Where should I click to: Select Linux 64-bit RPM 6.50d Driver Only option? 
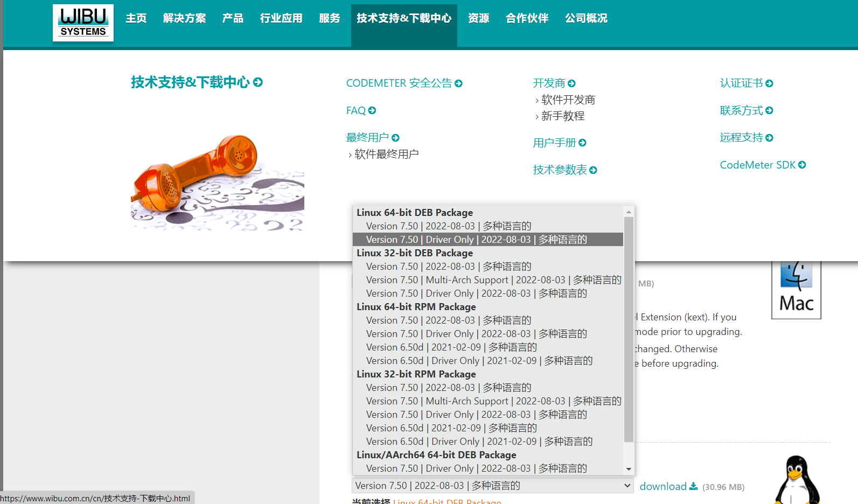488,361
